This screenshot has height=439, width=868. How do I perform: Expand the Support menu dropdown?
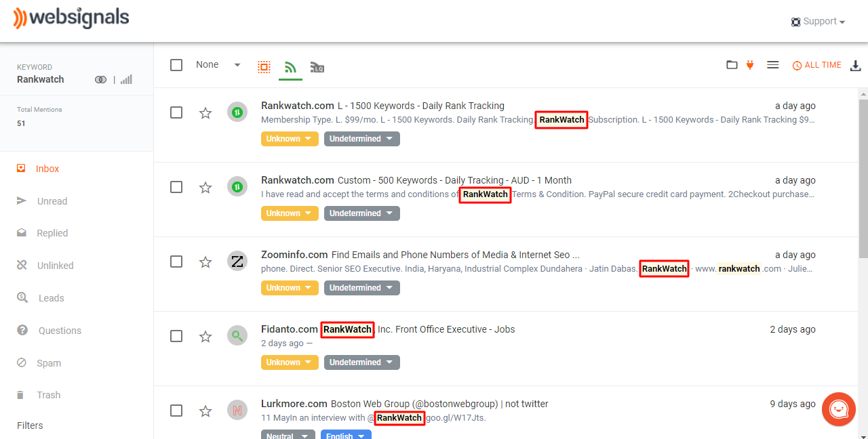818,22
